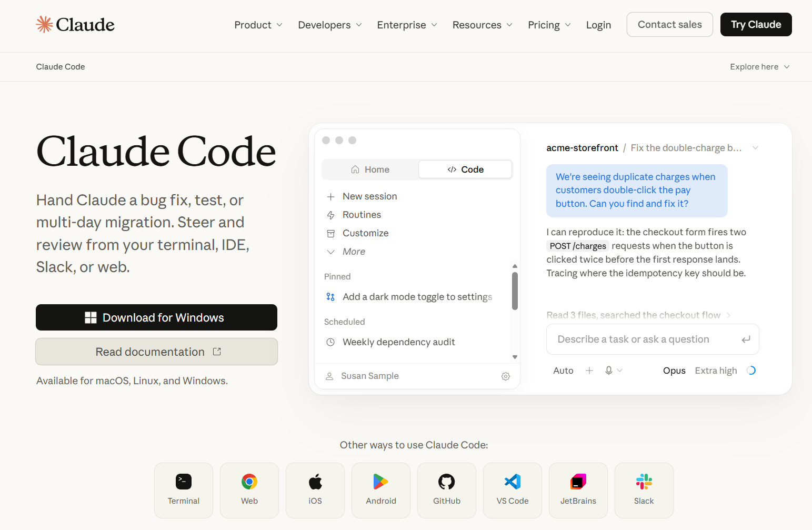Open the Enterprise dropdown menu

tap(407, 25)
